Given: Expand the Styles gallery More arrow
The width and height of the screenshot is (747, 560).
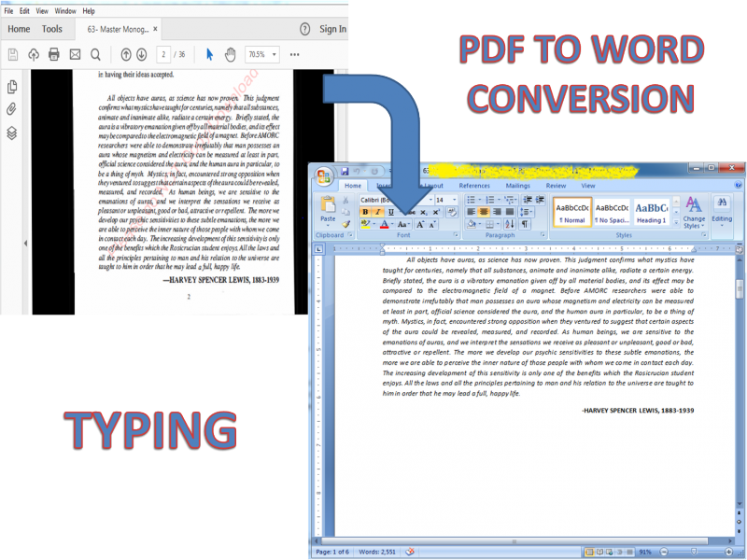Looking at the screenshot, I should pos(676,222).
